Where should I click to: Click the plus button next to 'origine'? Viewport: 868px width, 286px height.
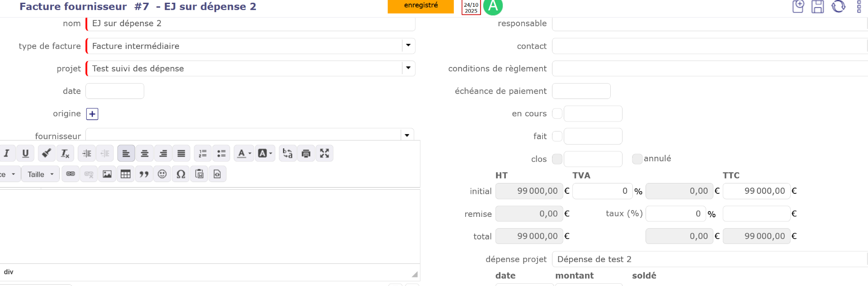92,114
